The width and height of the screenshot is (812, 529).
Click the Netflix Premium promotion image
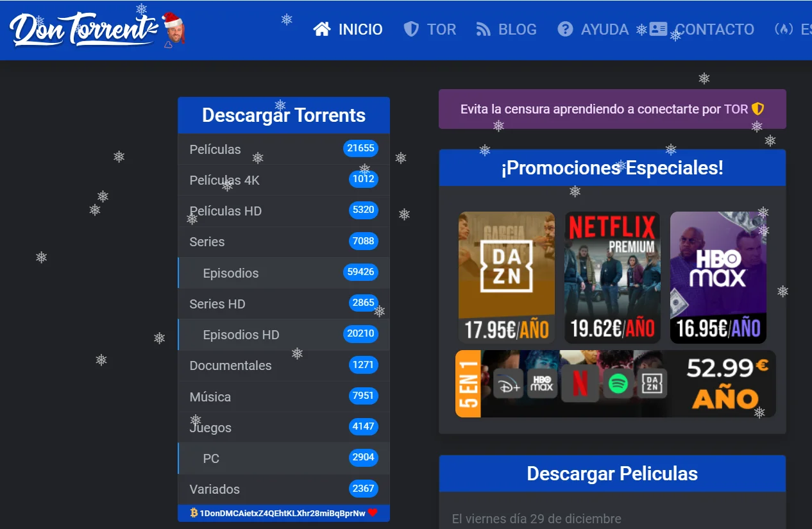point(612,278)
